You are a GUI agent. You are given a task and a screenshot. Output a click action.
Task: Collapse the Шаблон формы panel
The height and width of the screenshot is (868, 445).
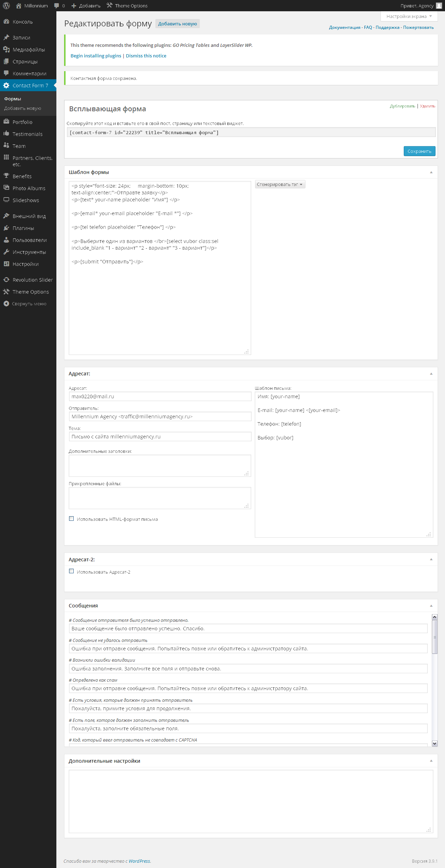(x=431, y=172)
